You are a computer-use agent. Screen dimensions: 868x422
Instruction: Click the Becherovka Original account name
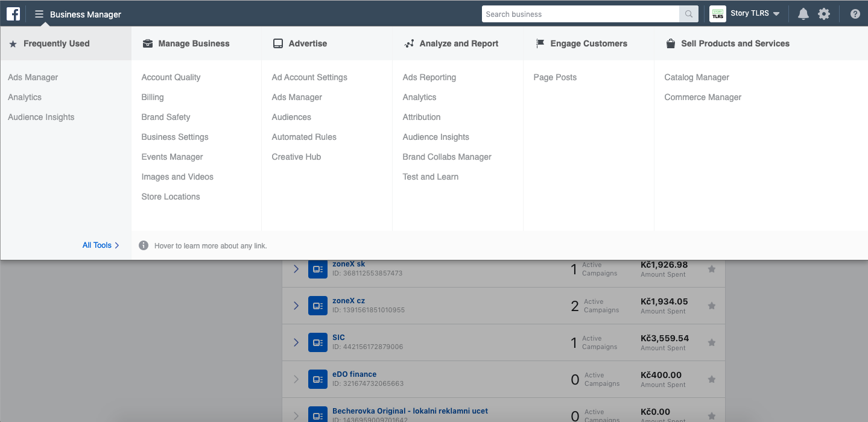(410, 411)
